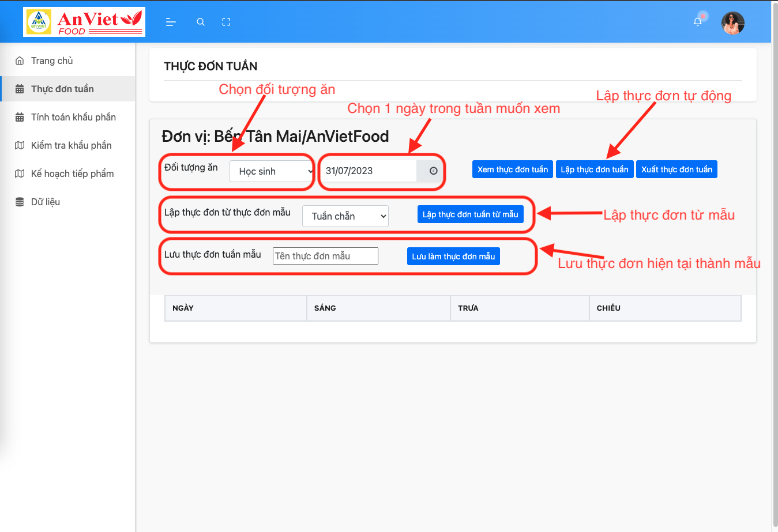Image resolution: width=778 pixels, height=532 pixels.
Task: Open the search icon in the top bar
Action: coord(200,22)
